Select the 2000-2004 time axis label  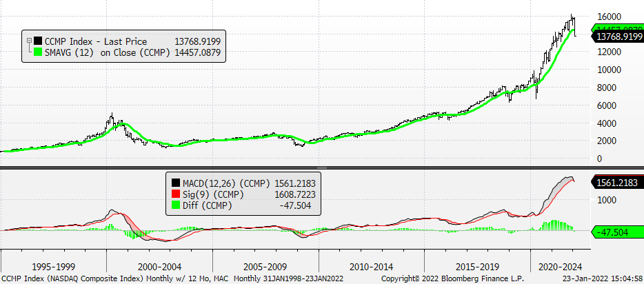[159, 267]
